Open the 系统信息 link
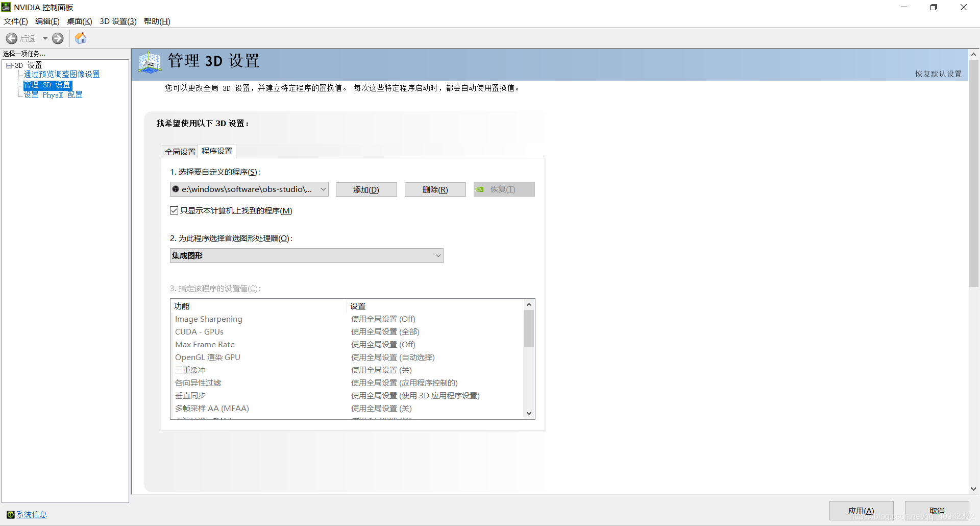The image size is (980, 526). (32, 514)
